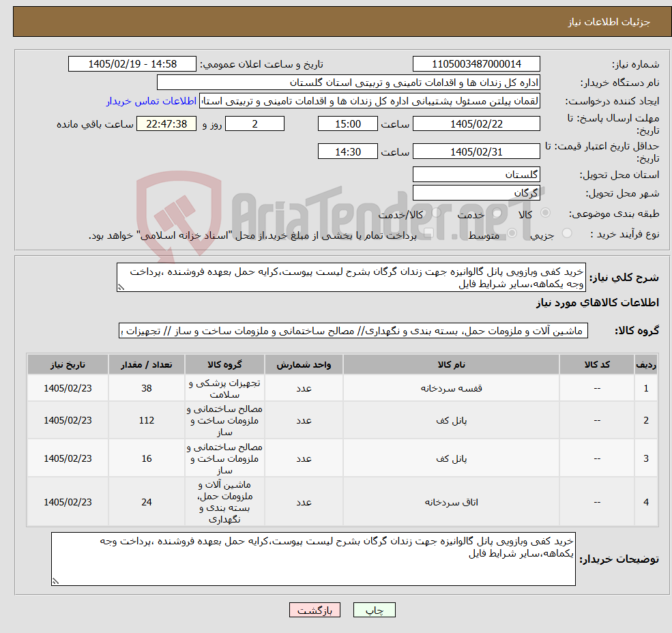Click quantity 24 in row 4
672x633 pixels.
(147, 502)
